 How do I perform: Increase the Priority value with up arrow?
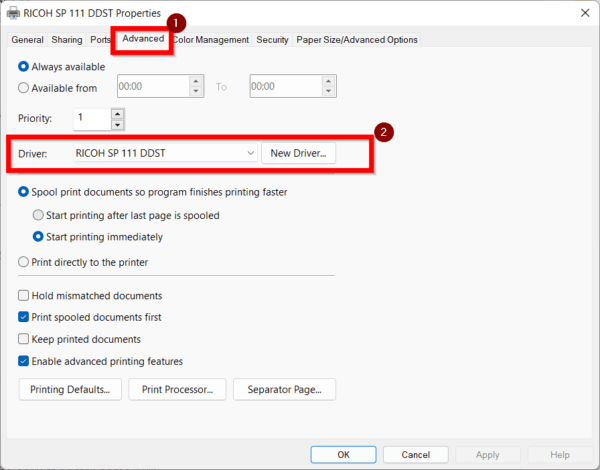pyautogui.click(x=118, y=113)
